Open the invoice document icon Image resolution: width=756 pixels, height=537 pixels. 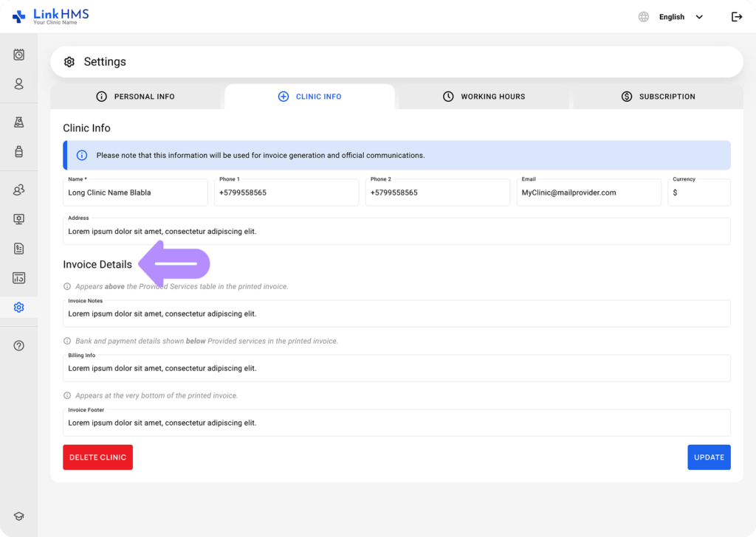pyautogui.click(x=18, y=249)
